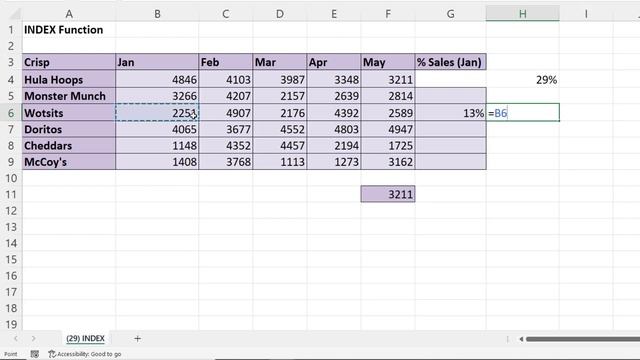This screenshot has height=360, width=640.
Task: Click the Cheddars cell
Action: 69,146
